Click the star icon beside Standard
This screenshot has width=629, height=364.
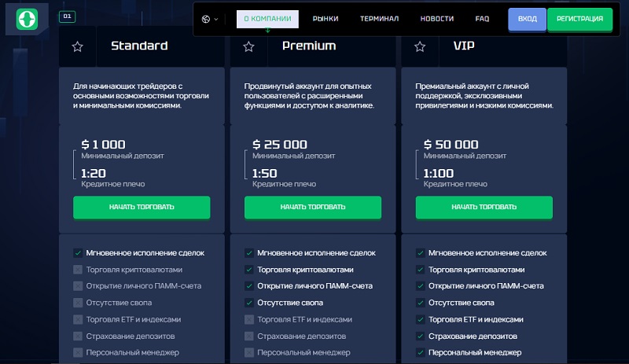pyautogui.click(x=77, y=47)
